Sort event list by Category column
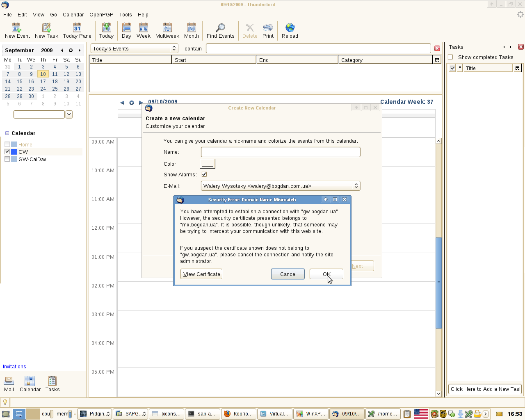The image size is (525, 420). tap(386, 60)
